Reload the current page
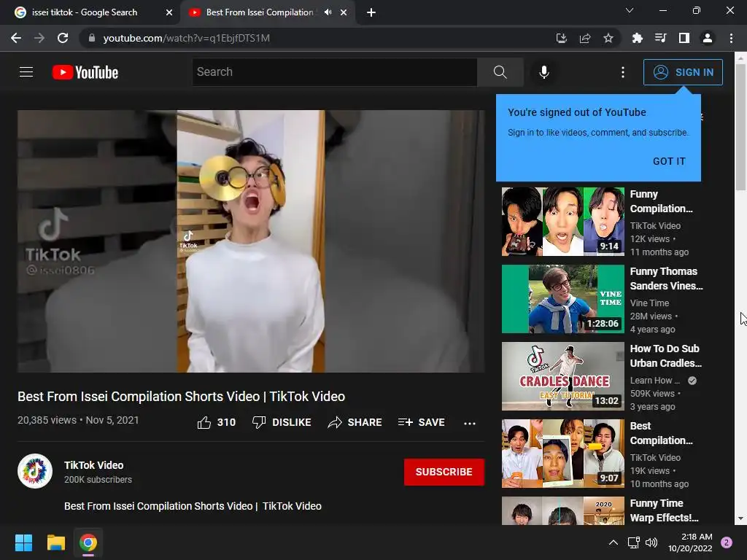This screenshot has width=747, height=560. tap(63, 38)
